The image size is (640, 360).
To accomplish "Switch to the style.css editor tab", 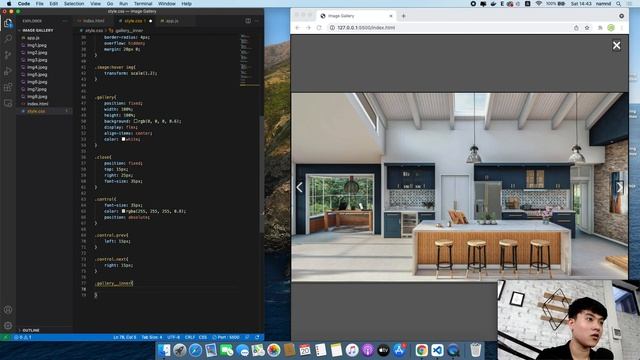I will [135, 21].
